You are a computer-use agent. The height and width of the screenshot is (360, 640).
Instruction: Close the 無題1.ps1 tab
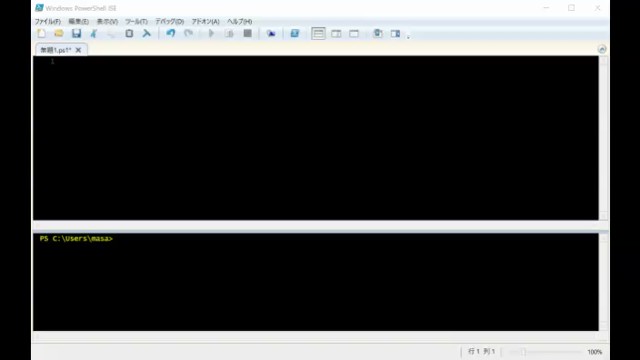pos(78,50)
